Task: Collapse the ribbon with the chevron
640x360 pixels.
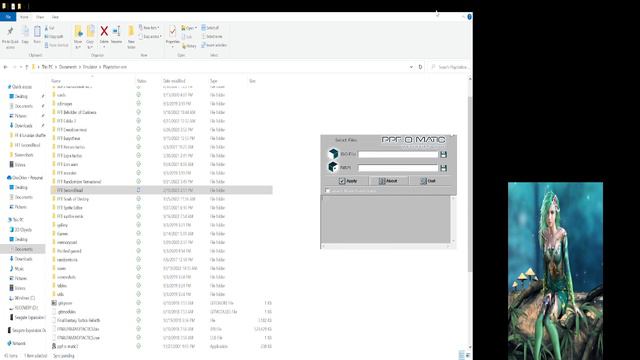Action: [x=464, y=17]
